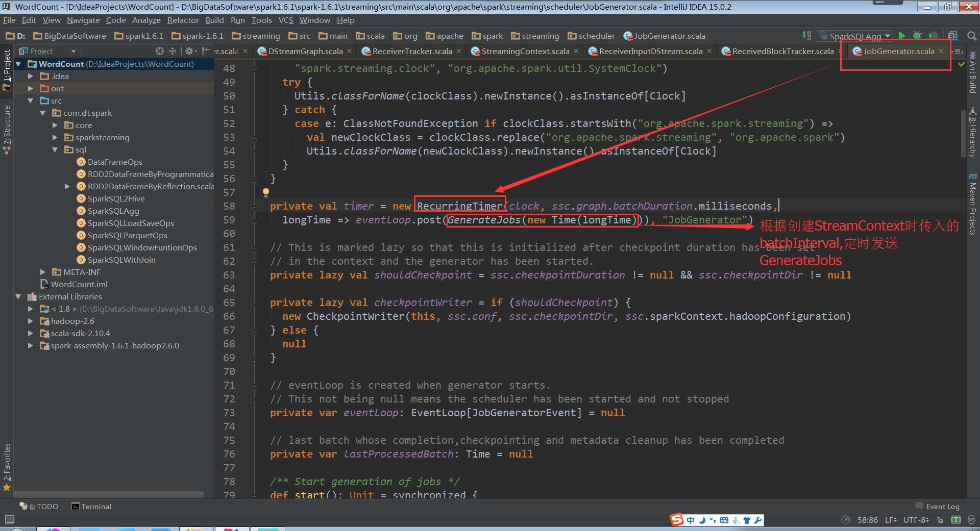
Task: Run the SparkSQL Agg configuration
Action: [902, 36]
